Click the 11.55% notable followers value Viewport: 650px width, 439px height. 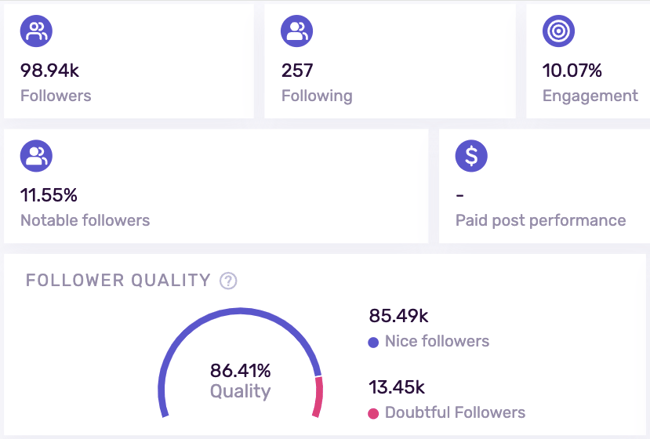pyautogui.click(x=49, y=194)
